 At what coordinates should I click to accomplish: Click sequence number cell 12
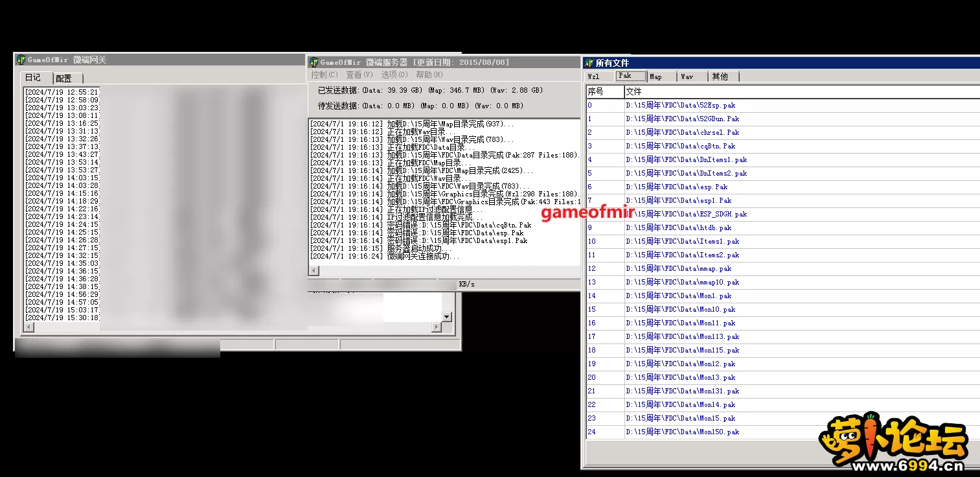(605, 268)
